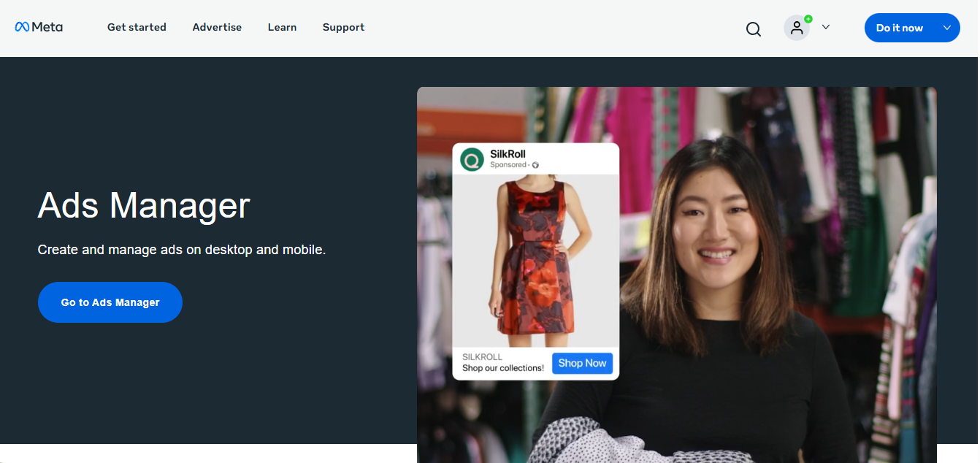
Task: Open the Get started menu
Action: coord(137,27)
